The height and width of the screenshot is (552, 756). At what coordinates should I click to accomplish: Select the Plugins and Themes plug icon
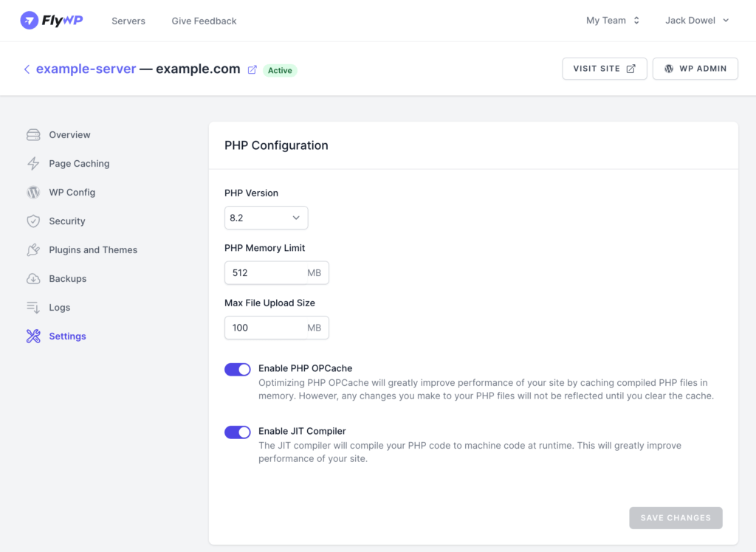(33, 249)
